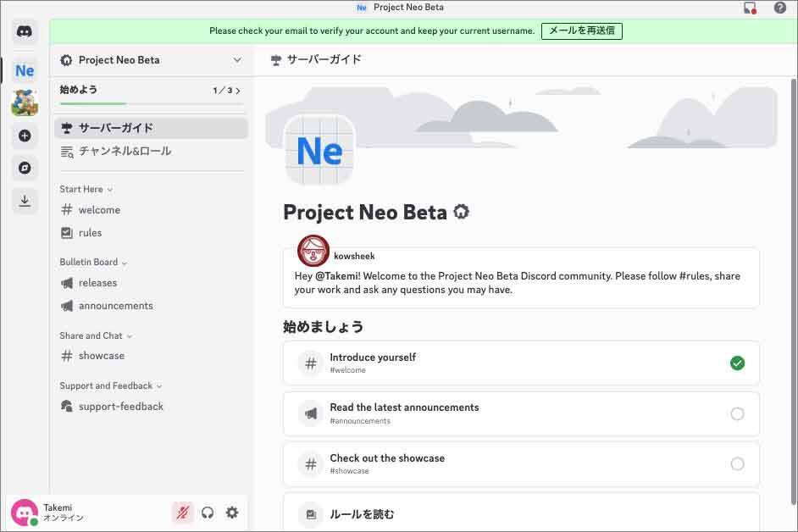Open the help question mark icon
This screenshot has width=798, height=532.
(779, 8)
